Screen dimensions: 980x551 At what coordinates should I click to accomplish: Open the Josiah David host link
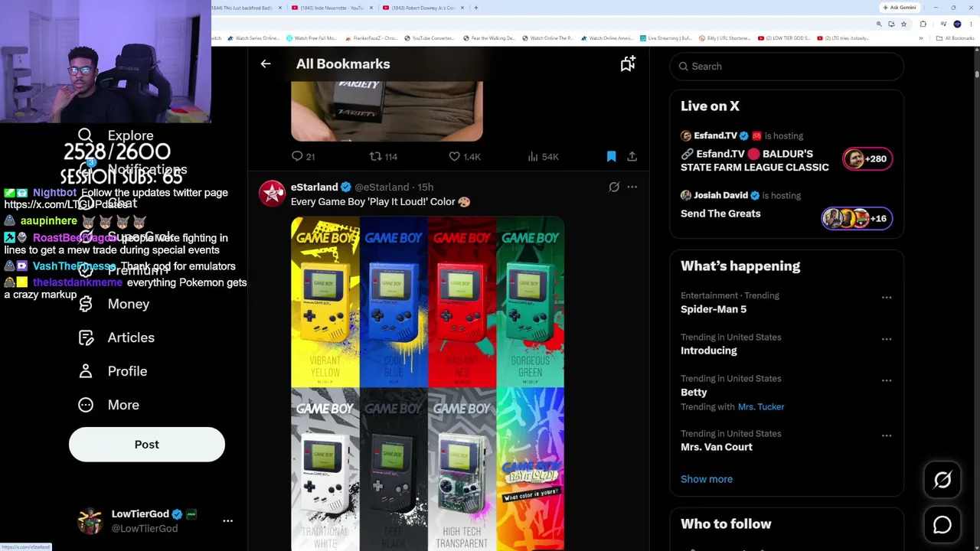tap(720, 195)
